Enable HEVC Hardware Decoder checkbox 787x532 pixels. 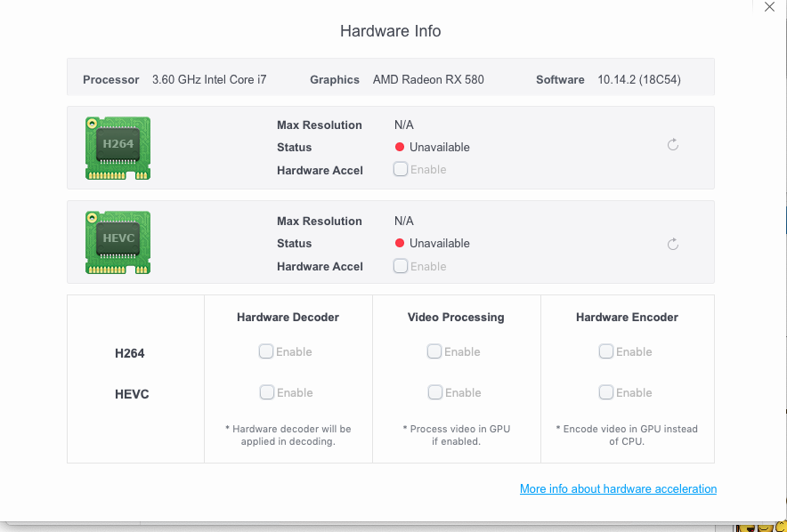pyautogui.click(x=266, y=392)
